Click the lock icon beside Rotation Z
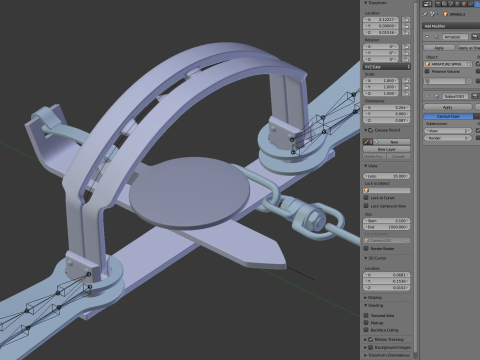The height and width of the screenshot is (360, 480). point(406,59)
